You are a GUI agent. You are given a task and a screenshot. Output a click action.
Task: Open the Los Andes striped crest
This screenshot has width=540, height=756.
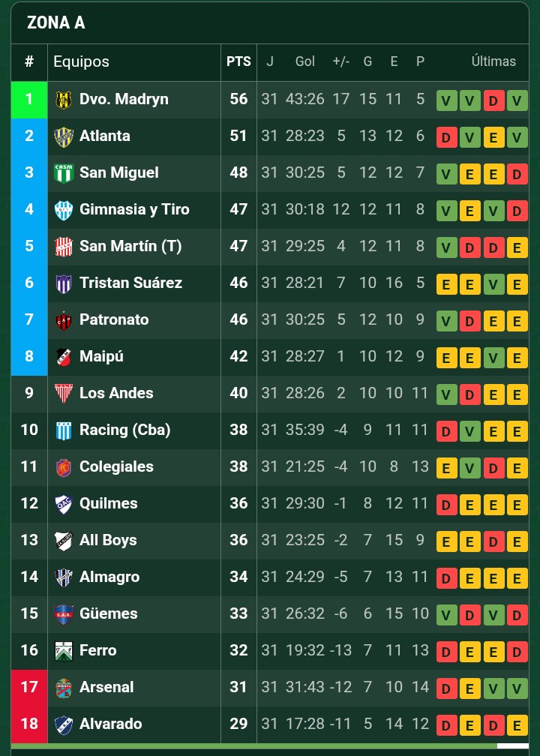tap(64, 394)
